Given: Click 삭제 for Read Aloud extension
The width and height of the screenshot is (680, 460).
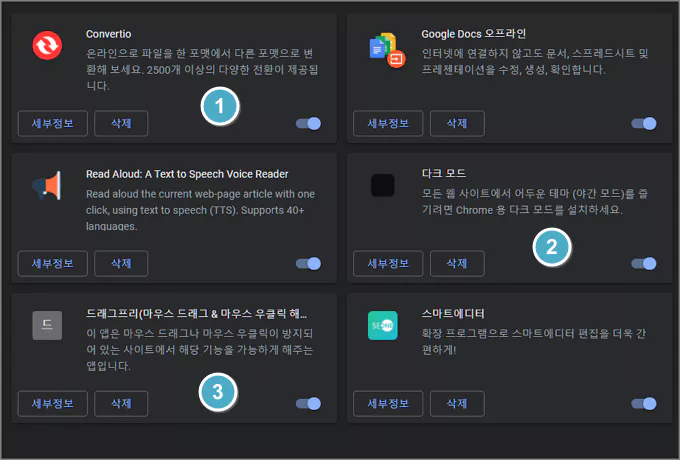Looking at the screenshot, I should click(121, 264).
